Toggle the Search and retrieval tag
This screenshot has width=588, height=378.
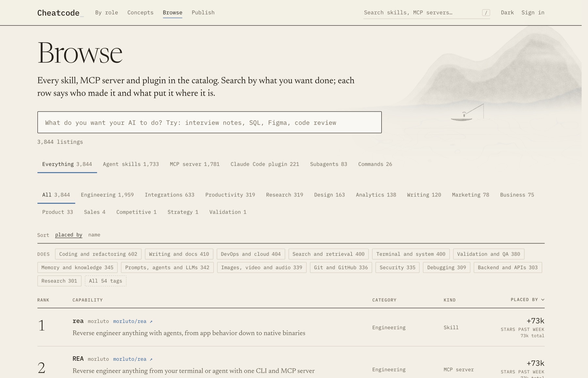point(329,254)
